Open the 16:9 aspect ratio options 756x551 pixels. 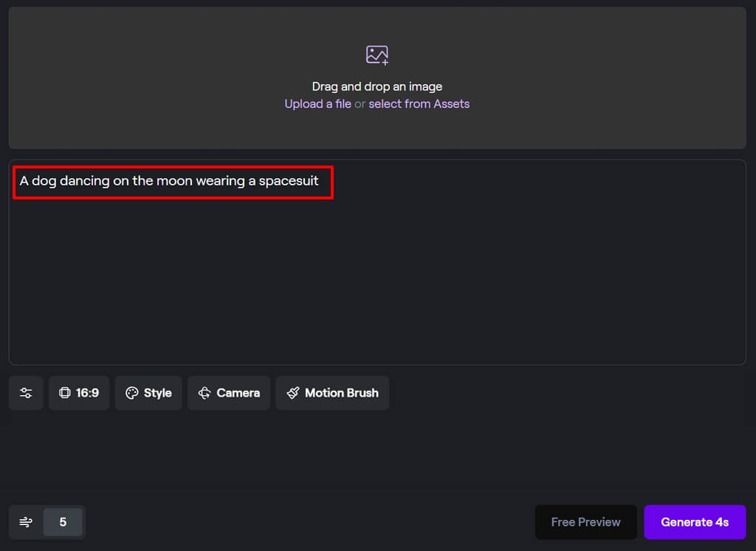click(x=79, y=393)
